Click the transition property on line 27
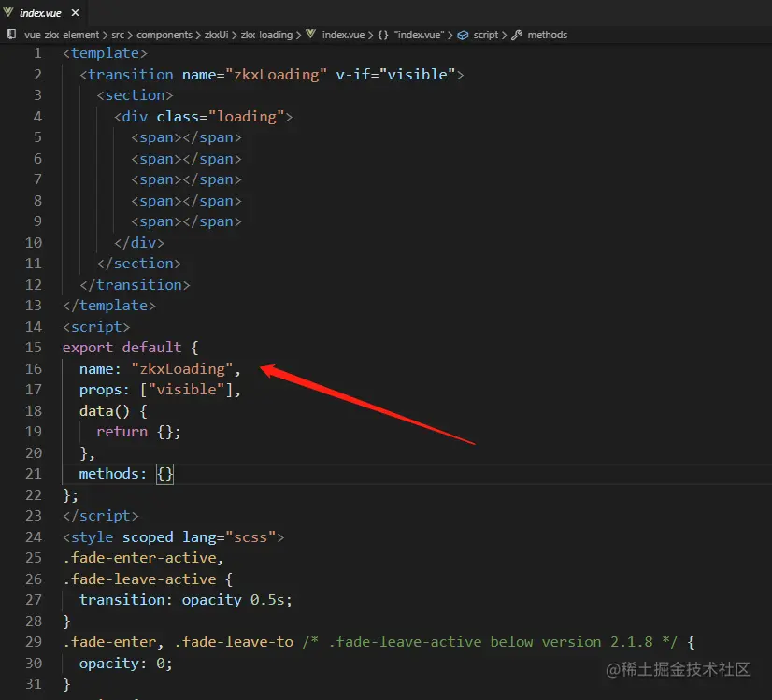Viewport: 772px width, 700px height. tap(122, 600)
